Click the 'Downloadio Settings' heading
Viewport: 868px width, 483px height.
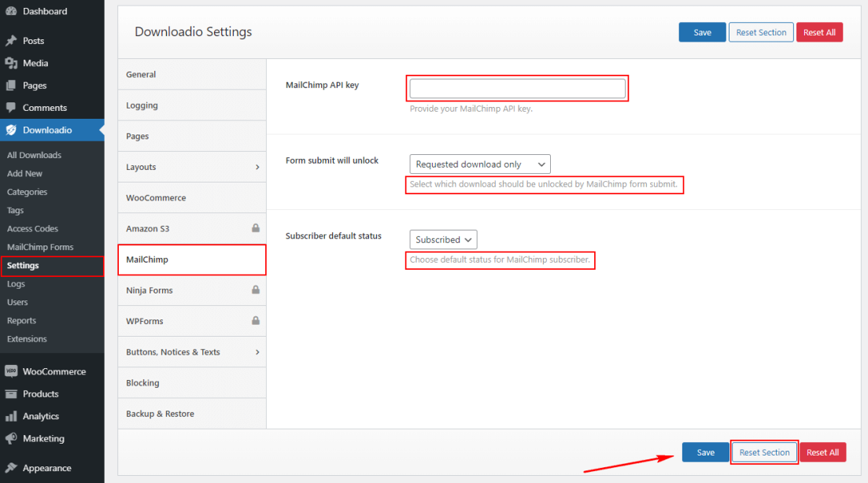194,31
